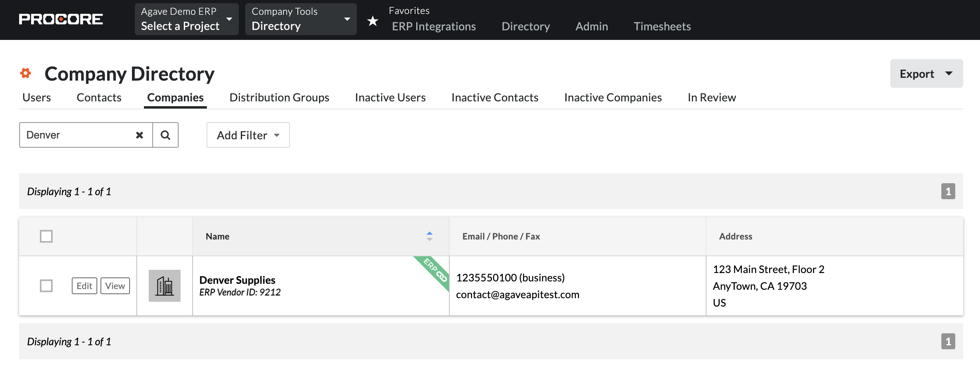Go to Admin favorite link

[x=592, y=26]
